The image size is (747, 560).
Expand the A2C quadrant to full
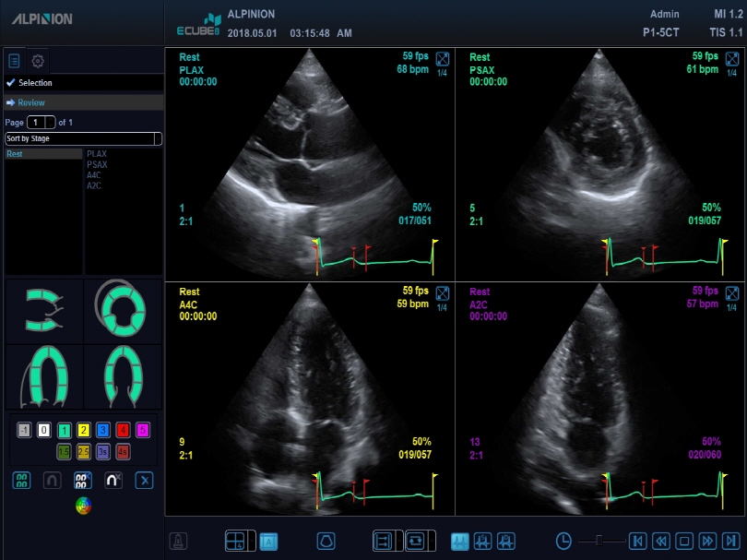point(732,294)
